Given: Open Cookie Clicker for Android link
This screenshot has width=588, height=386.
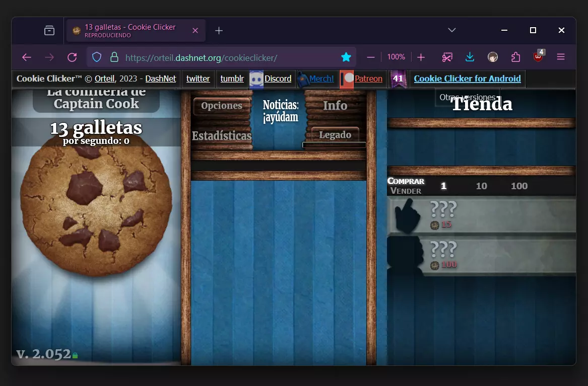Looking at the screenshot, I should coord(467,79).
